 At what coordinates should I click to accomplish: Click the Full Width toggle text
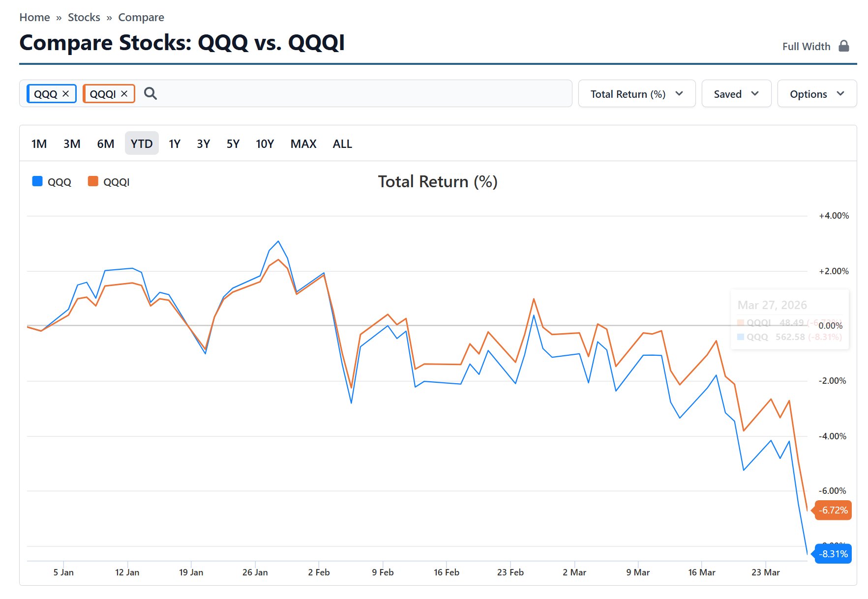806,47
